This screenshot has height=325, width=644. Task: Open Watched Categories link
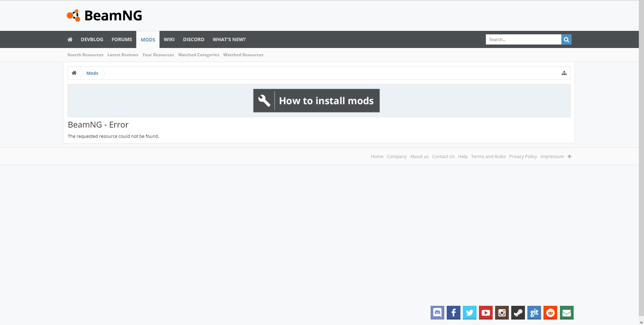coord(199,55)
